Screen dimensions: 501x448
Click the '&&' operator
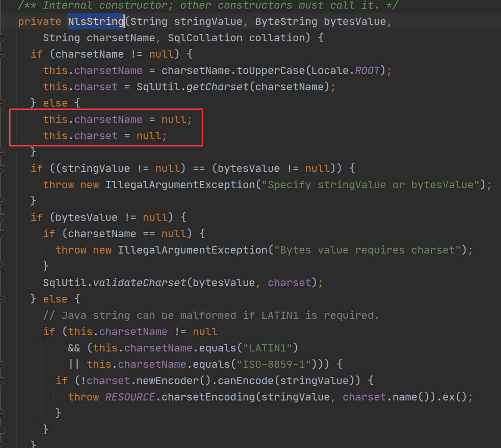(x=74, y=348)
